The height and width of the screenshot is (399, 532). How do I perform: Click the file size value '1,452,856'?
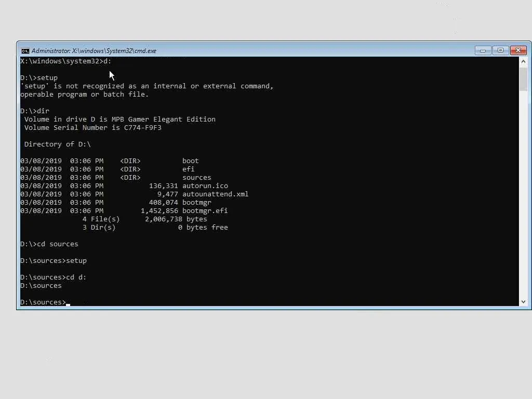[159, 211]
